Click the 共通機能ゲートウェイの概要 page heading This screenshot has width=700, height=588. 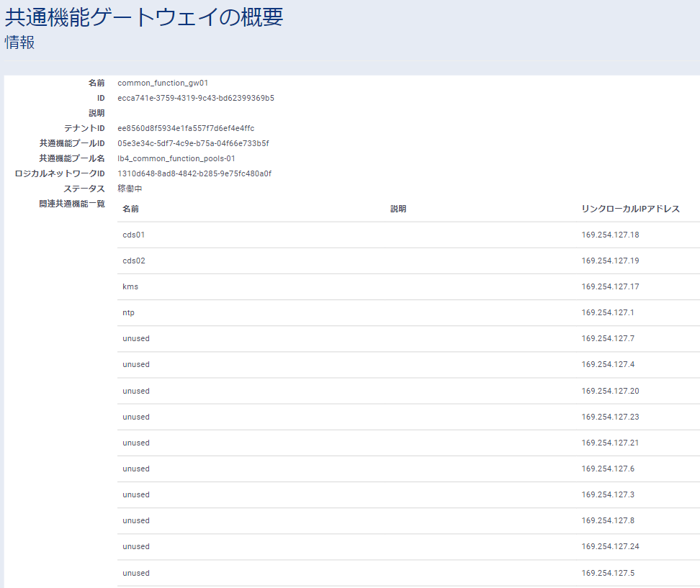[144, 17]
